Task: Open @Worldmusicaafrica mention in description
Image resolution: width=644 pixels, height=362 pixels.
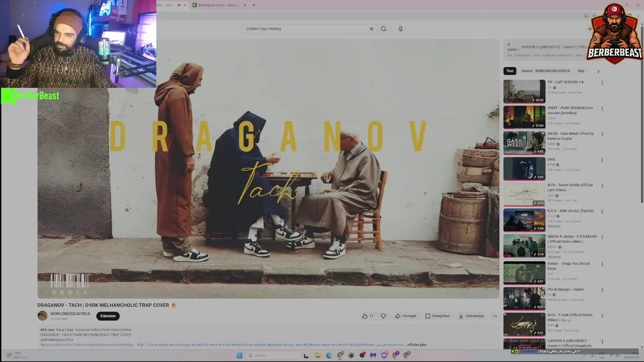Action: click(x=57, y=340)
